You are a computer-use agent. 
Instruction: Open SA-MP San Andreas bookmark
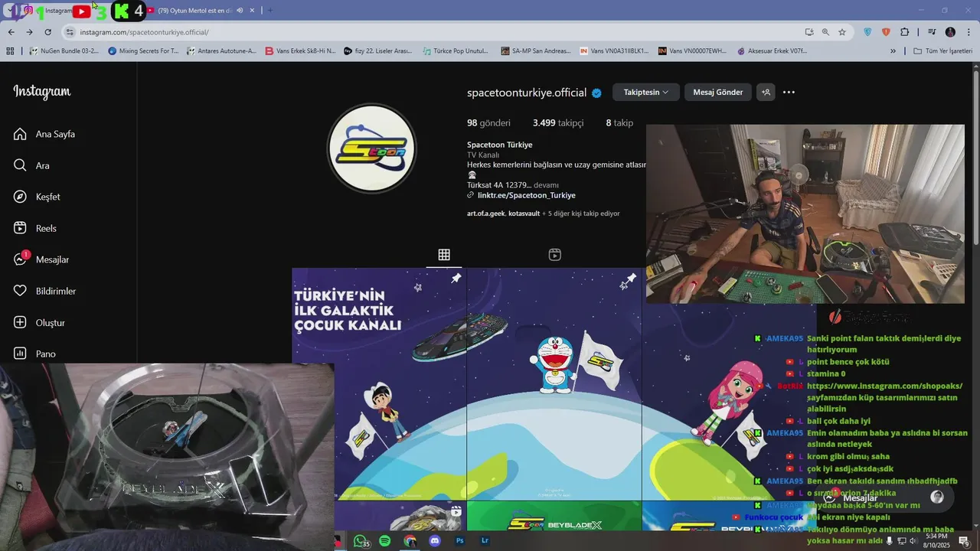coord(536,51)
